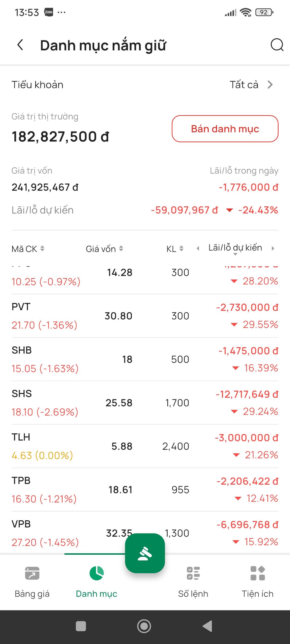
Task: Select the PVT holding row
Action: [x=145, y=316]
